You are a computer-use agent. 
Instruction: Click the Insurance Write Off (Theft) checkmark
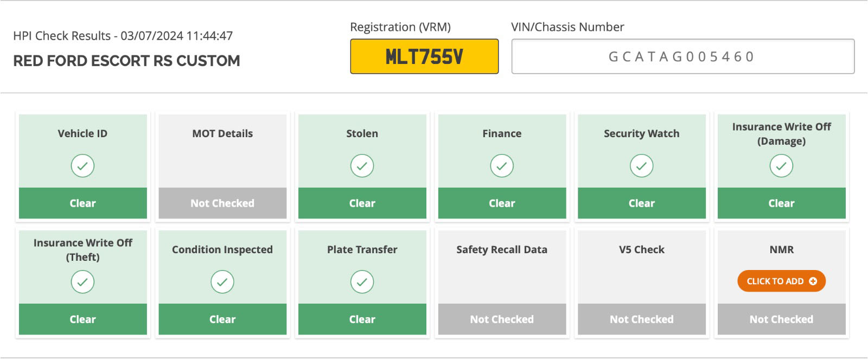click(x=82, y=282)
